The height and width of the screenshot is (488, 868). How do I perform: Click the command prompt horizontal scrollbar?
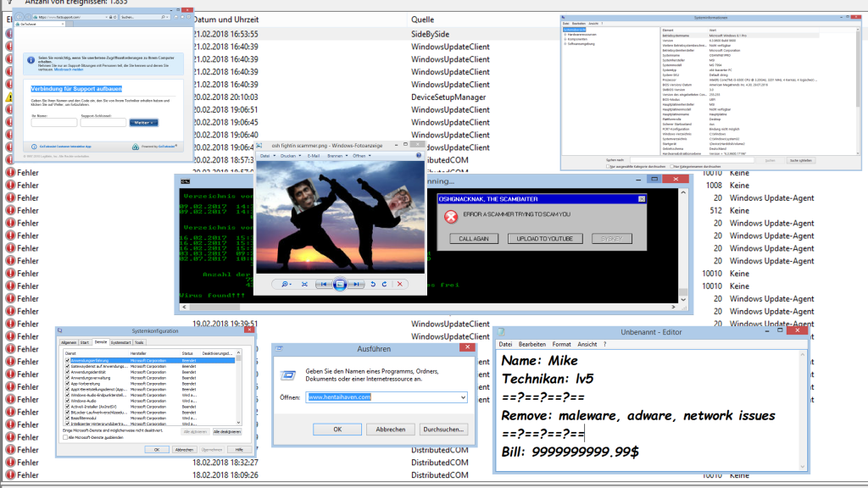pyautogui.click(x=429, y=307)
